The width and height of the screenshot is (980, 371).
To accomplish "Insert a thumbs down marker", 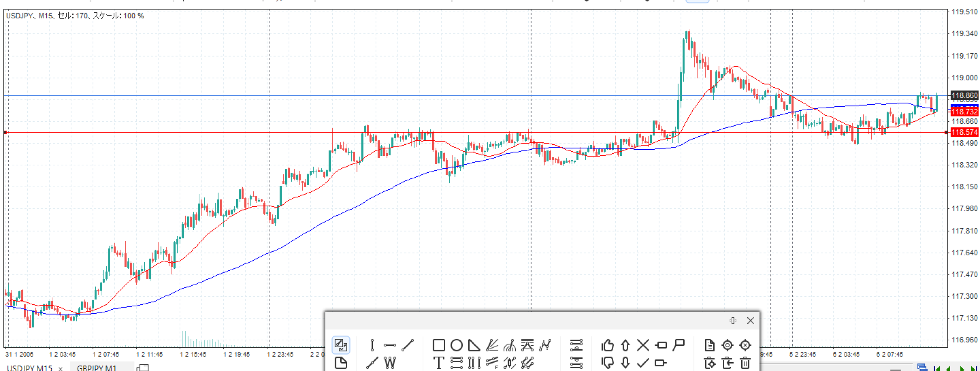I will coord(607,362).
